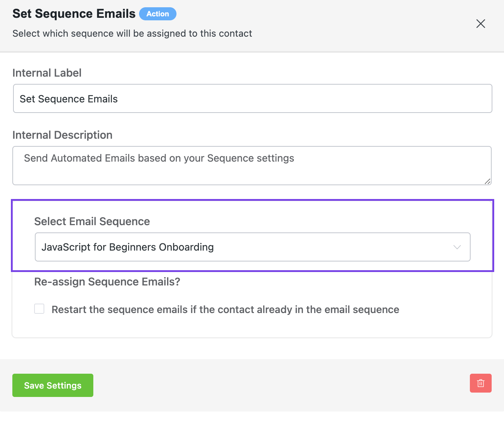Select the red deletion icon at bottom right
Image resolution: width=504 pixels, height=422 pixels.
click(480, 383)
